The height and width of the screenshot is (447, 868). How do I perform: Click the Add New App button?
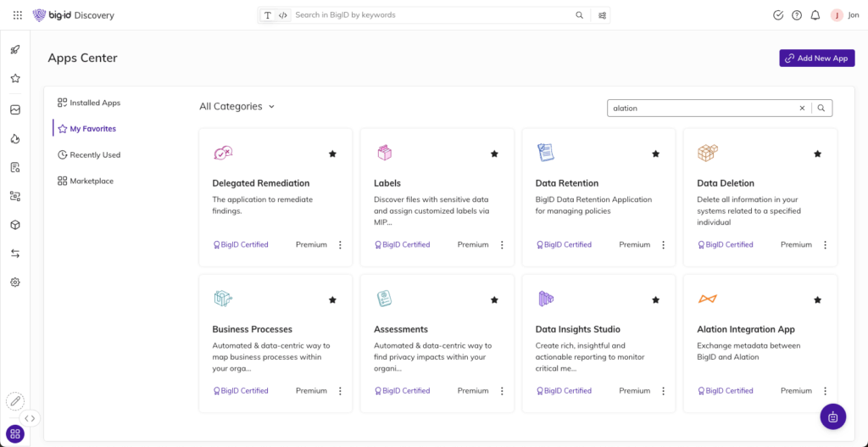pyautogui.click(x=816, y=59)
